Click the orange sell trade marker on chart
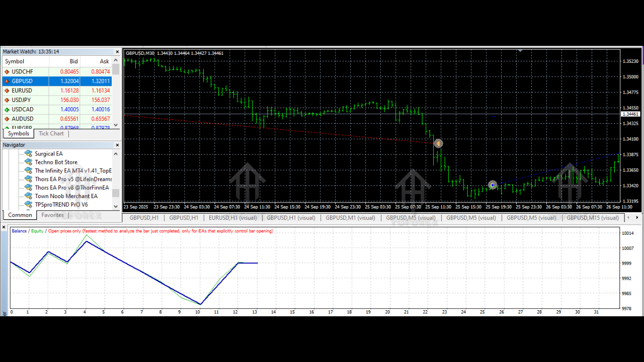 tap(438, 144)
